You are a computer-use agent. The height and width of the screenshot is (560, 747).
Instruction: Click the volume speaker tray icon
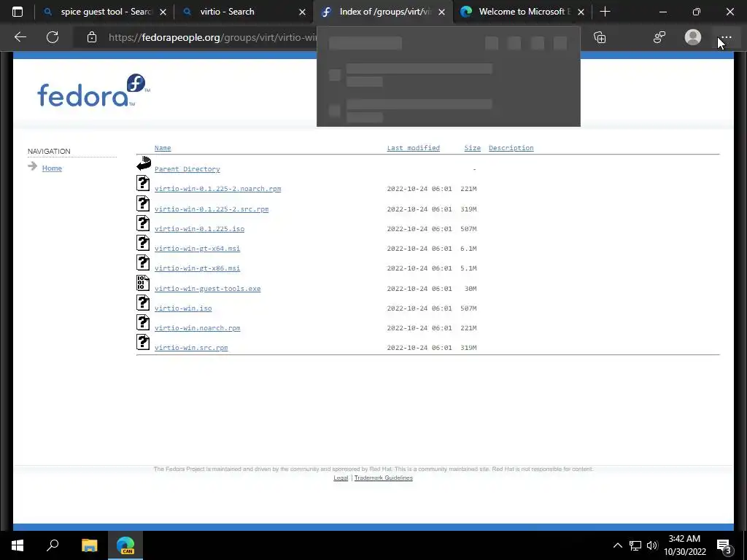pyautogui.click(x=652, y=545)
